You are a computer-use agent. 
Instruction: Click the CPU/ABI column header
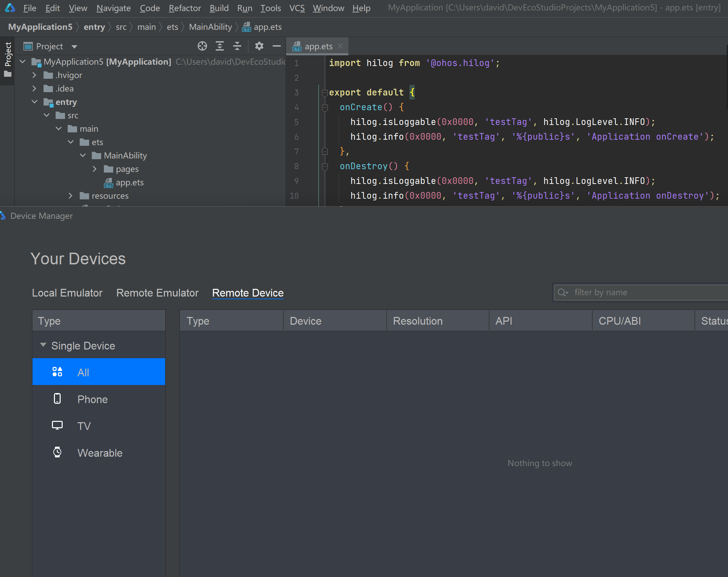click(643, 321)
